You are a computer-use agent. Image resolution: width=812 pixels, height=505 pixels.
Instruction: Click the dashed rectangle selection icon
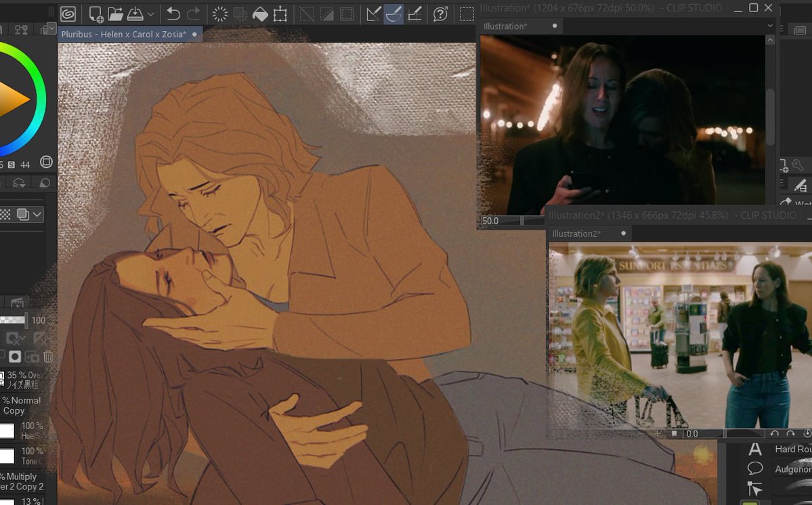[467, 14]
